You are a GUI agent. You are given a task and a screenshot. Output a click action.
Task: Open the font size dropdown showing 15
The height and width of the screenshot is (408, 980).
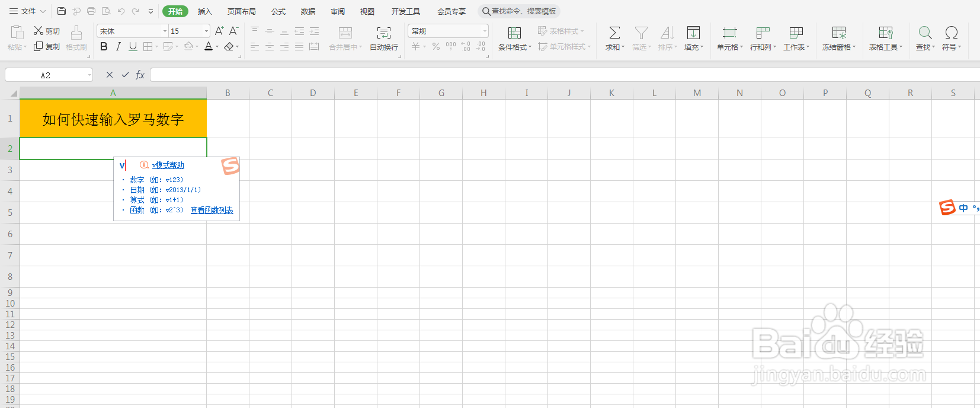tap(206, 31)
